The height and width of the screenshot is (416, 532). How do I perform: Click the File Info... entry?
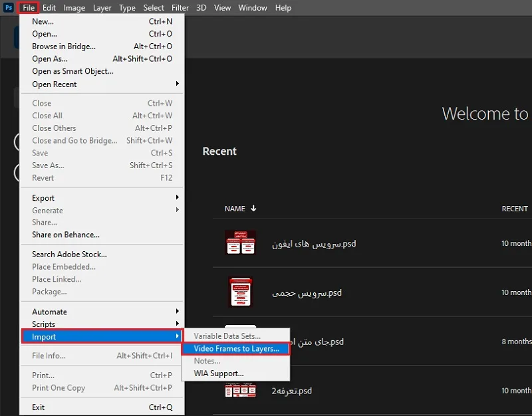[102, 356]
